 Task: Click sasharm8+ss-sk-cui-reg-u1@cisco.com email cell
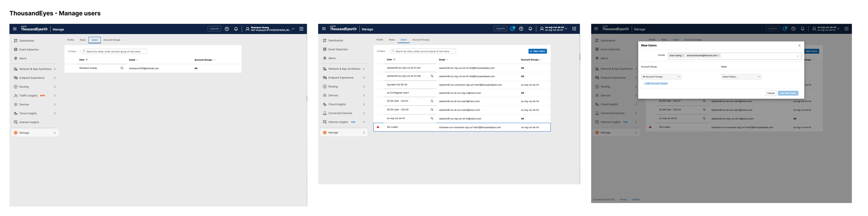[x=460, y=93]
